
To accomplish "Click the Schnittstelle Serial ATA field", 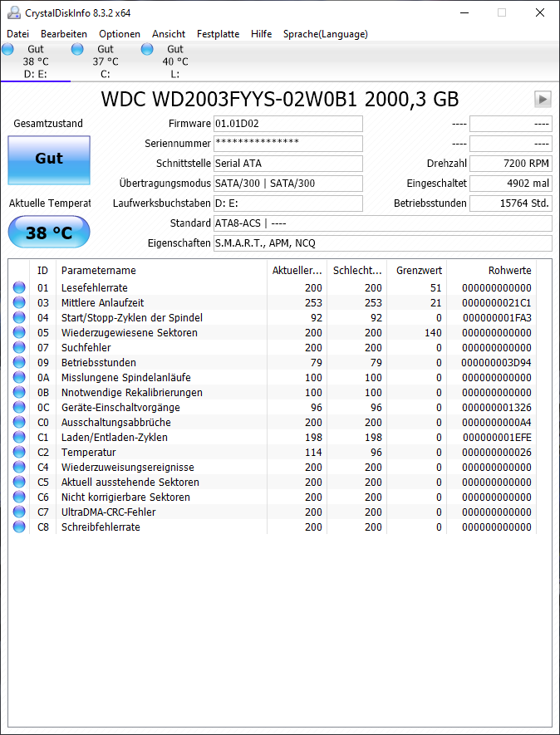I will (x=288, y=164).
